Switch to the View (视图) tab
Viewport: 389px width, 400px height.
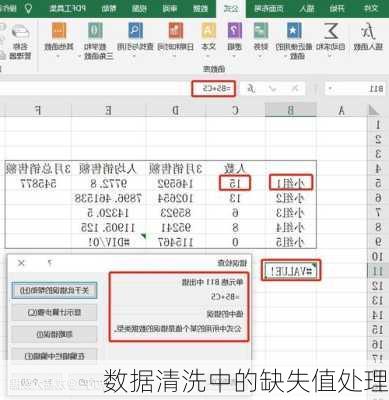coord(139,8)
